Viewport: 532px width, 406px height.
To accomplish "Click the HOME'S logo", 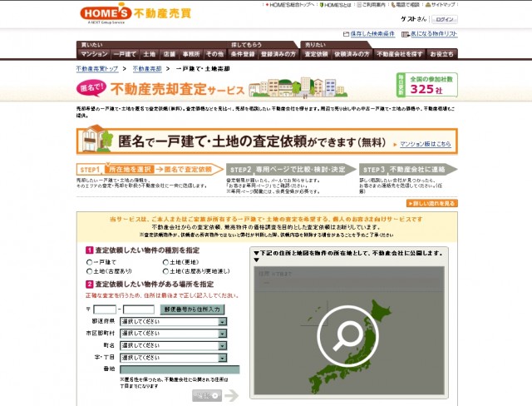I will [x=102, y=13].
